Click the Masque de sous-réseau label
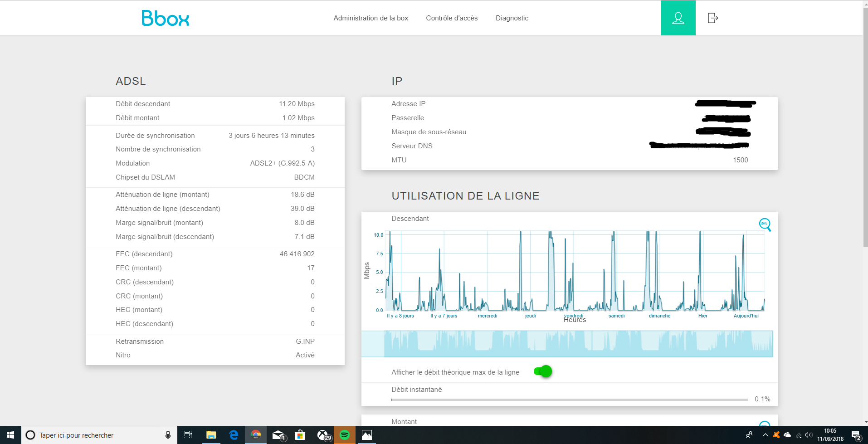Viewport: 868px width, 444px height. (429, 132)
